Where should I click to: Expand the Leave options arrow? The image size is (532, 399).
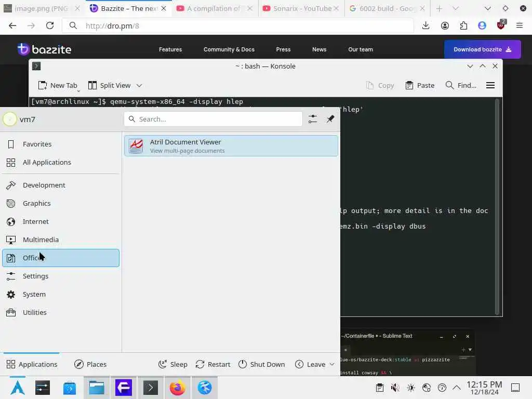[x=332, y=364]
